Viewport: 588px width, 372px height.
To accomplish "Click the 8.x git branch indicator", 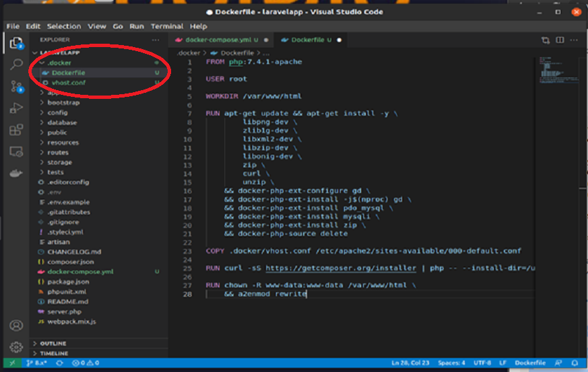I will pyautogui.click(x=37, y=363).
